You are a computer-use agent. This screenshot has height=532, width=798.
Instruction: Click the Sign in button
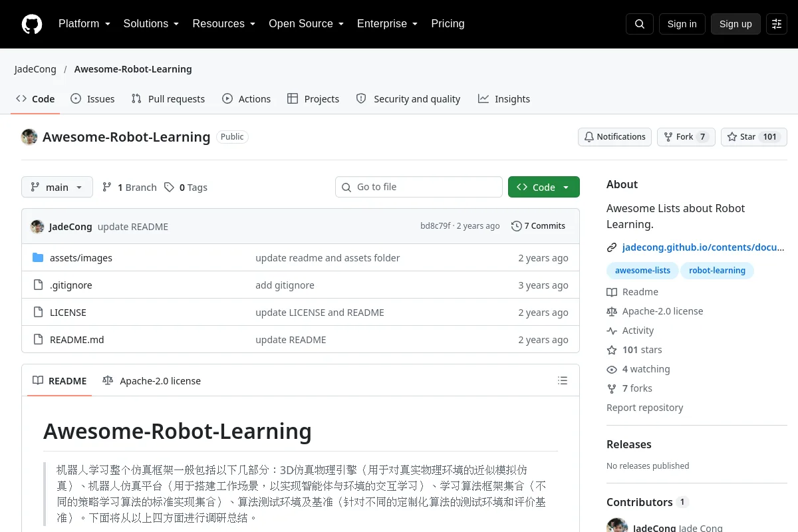[x=682, y=24]
